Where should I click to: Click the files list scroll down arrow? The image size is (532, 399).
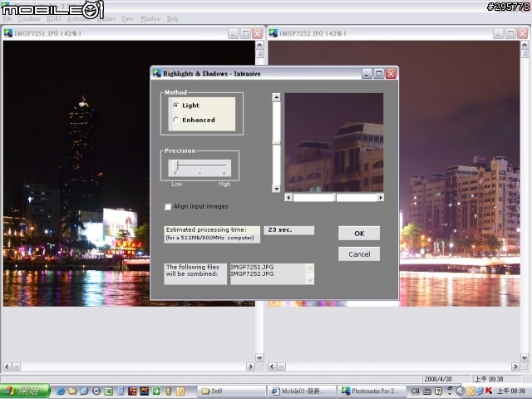coord(310,280)
